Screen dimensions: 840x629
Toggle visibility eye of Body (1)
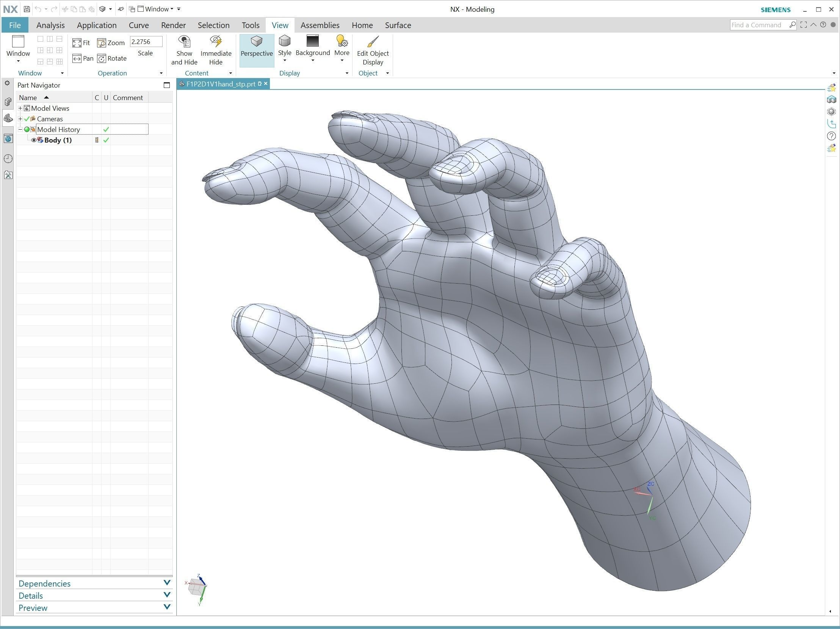click(33, 140)
